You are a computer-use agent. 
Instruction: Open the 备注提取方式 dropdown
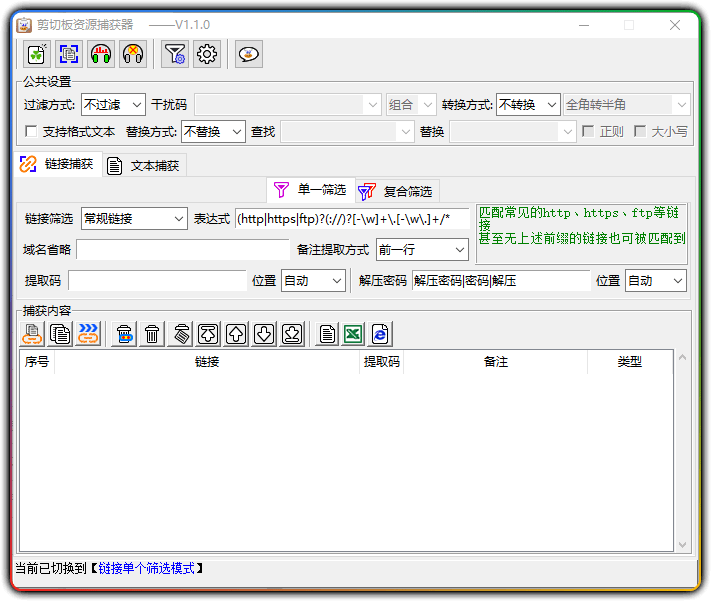tap(422, 250)
